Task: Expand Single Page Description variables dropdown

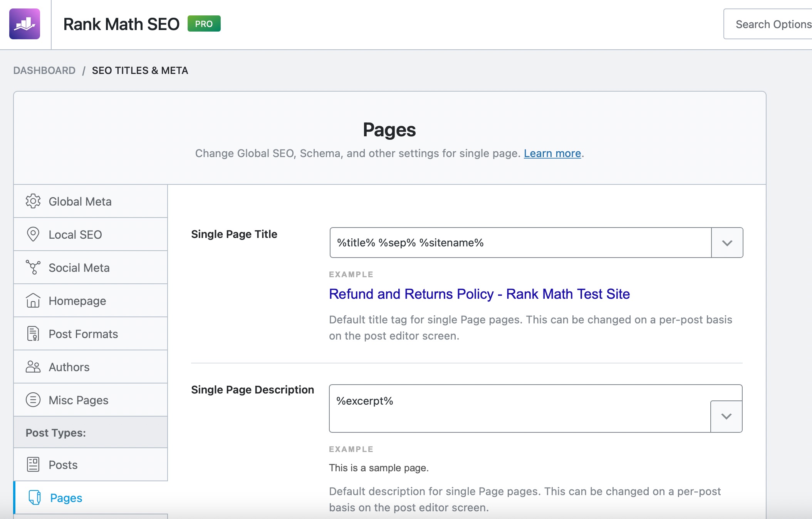Action: (x=726, y=416)
